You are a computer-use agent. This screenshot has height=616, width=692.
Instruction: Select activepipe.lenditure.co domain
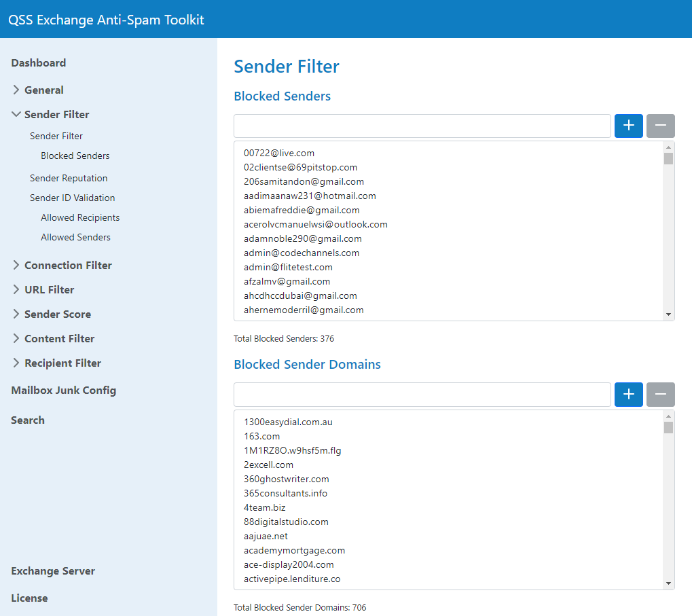pyautogui.click(x=292, y=579)
